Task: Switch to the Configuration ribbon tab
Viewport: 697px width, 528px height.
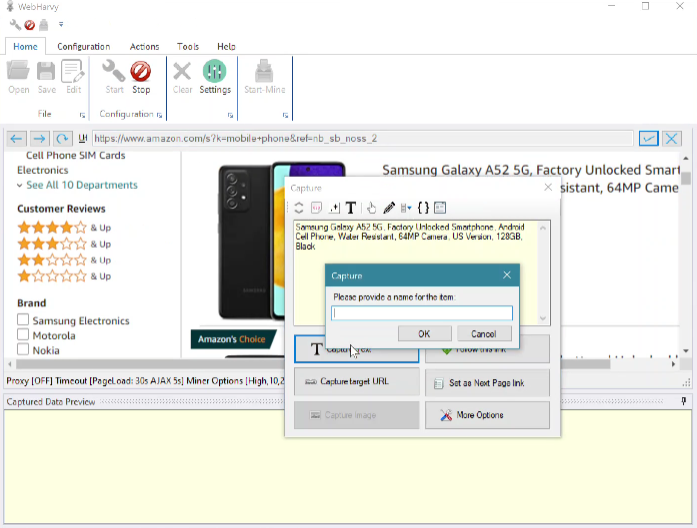Action: pos(83,46)
